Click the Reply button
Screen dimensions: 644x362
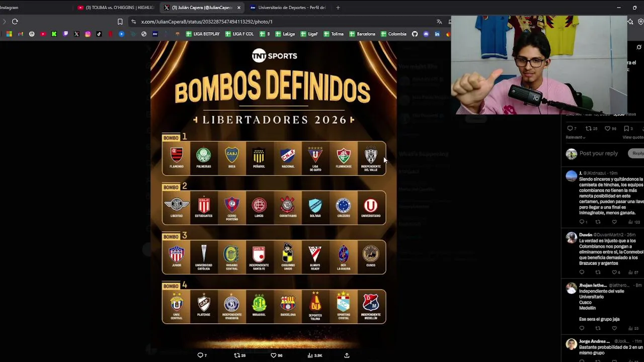(x=637, y=153)
